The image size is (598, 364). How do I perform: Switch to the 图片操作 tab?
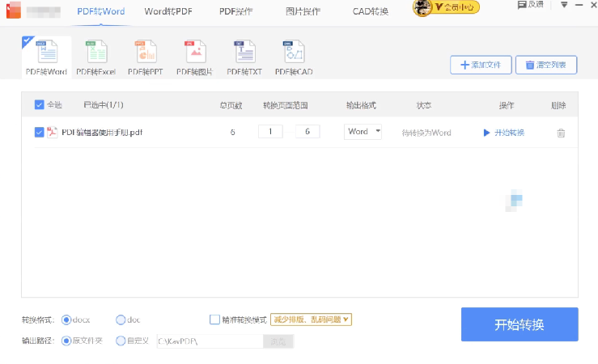pyautogui.click(x=303, y=11)
